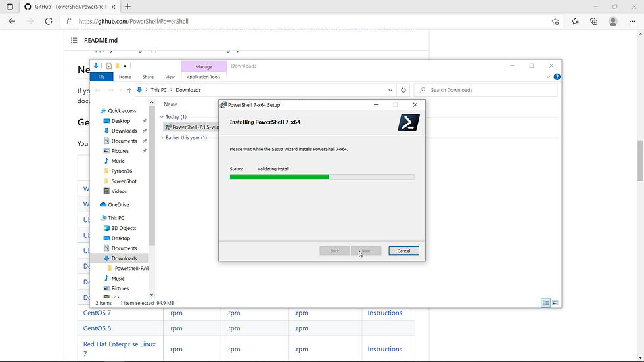Click the browser Back arrow
This screenshot has width=644, height=362.
pos(12,21)
